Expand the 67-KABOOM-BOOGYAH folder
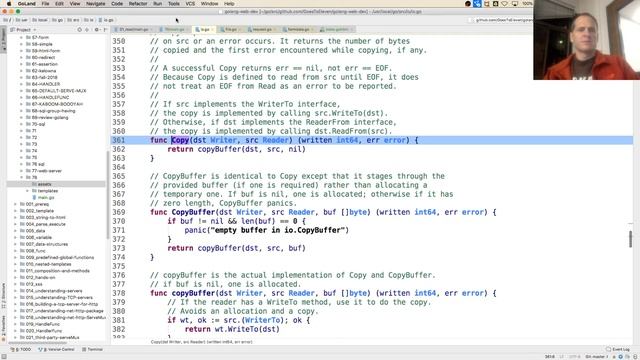Image resolution: width=640 pixels, height=360 pixels. coord(22,104)
